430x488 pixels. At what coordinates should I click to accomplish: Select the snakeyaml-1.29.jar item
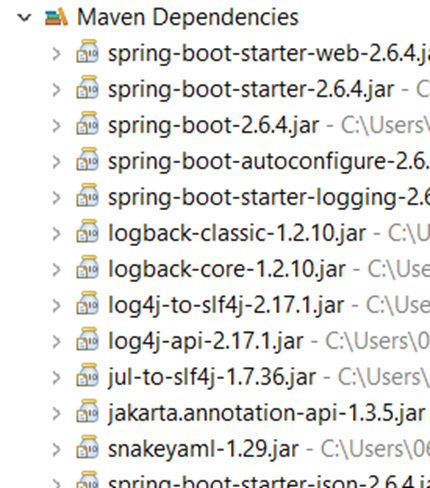(203, 449)
